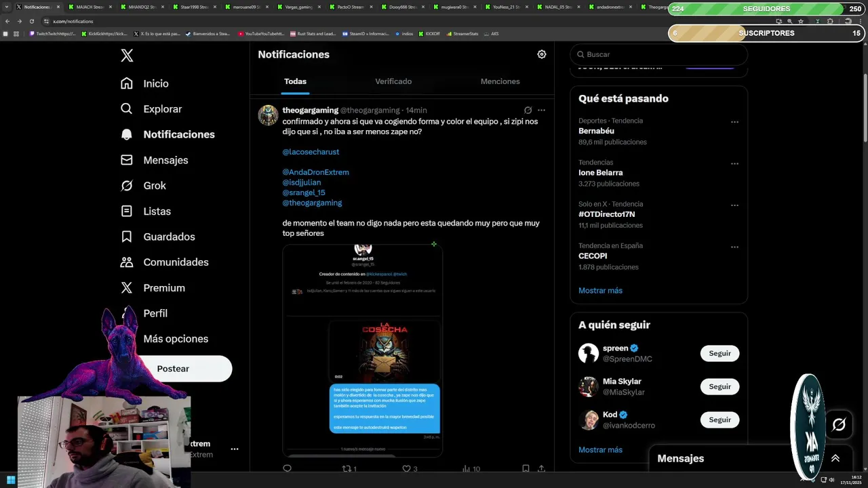868x488 pixels.
Task: Follow spreen with the Seguir button
Action: click(719, 353)
